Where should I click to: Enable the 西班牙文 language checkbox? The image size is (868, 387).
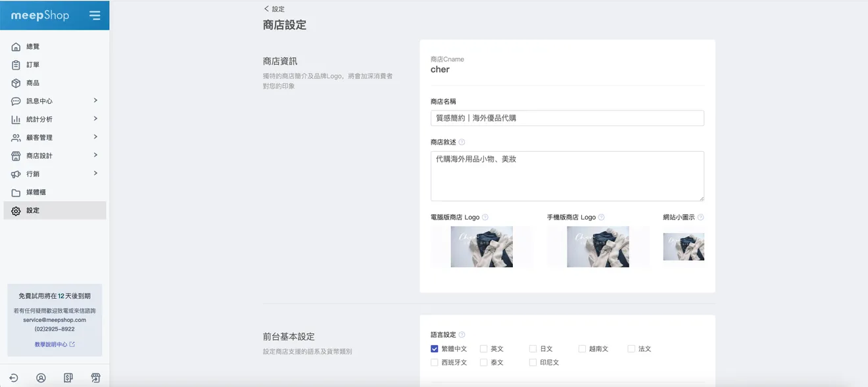pyautogui.click(x=434, y=362)
